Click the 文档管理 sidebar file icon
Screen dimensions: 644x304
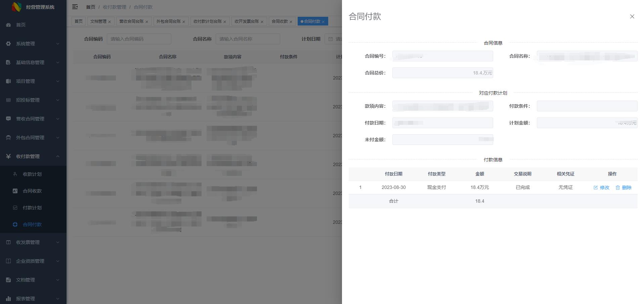[8, 280]
